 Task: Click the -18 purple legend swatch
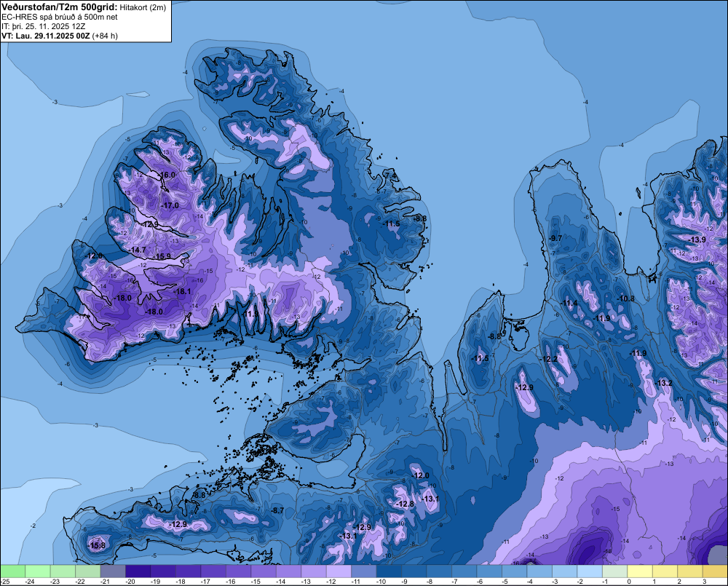coord(188,571)
